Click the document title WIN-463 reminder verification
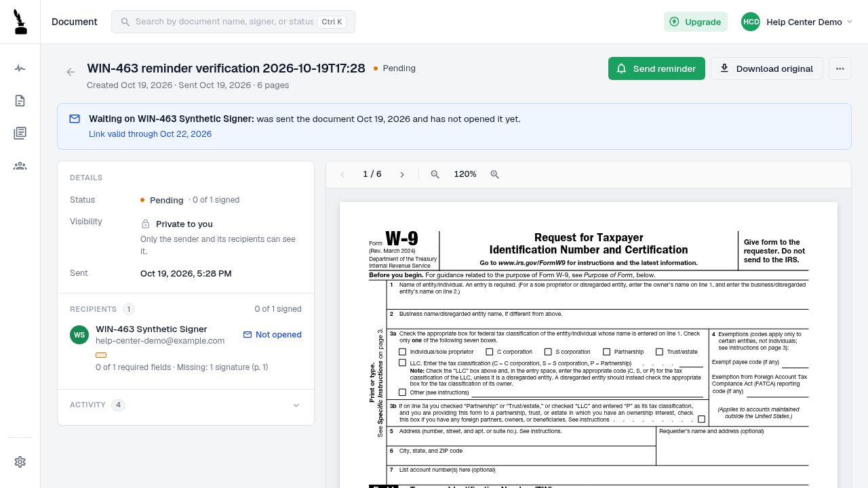Image resolution: width=868 pixels, height=488 pixels. pyautogui.click(x=226, y=68)
